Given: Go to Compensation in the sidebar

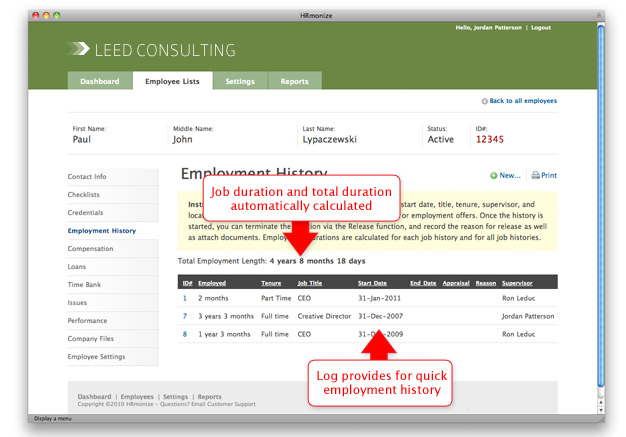Looking at the screenshot, I should coord(90,249).
